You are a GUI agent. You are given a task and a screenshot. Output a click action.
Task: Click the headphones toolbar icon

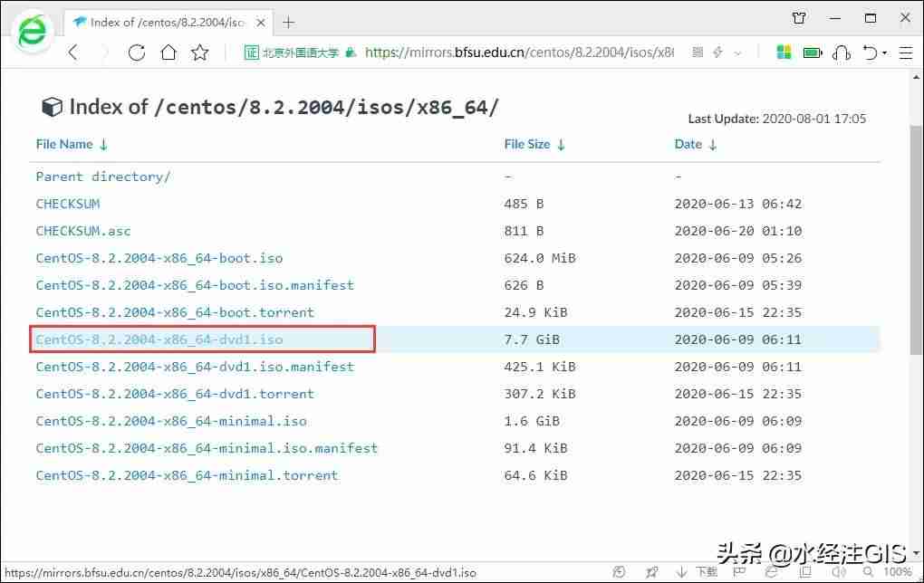[x=842, y=53]
